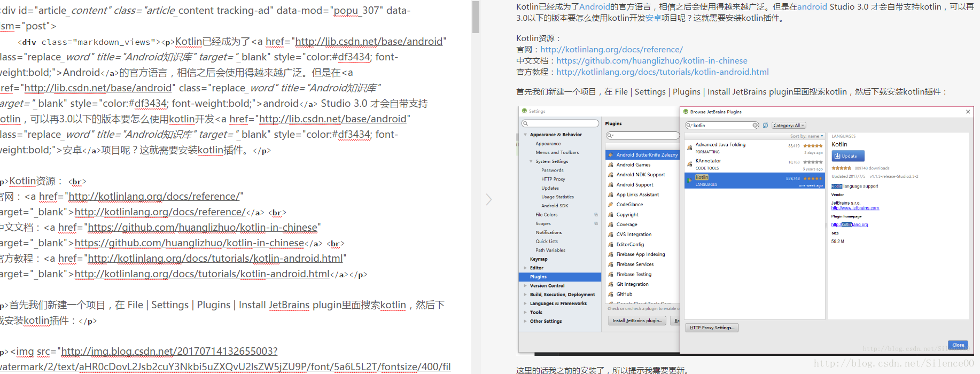
Task: Expand the Tools settings node
Action: 525,313
